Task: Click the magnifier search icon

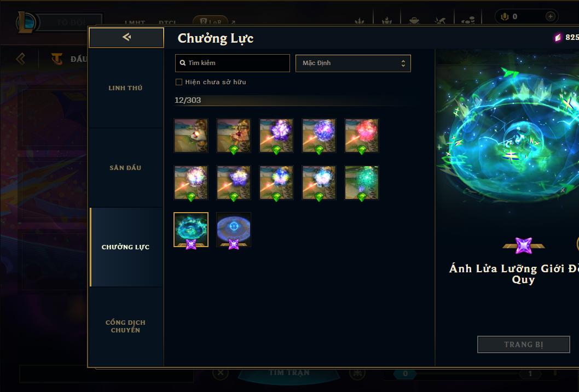Action: [182, 63]
